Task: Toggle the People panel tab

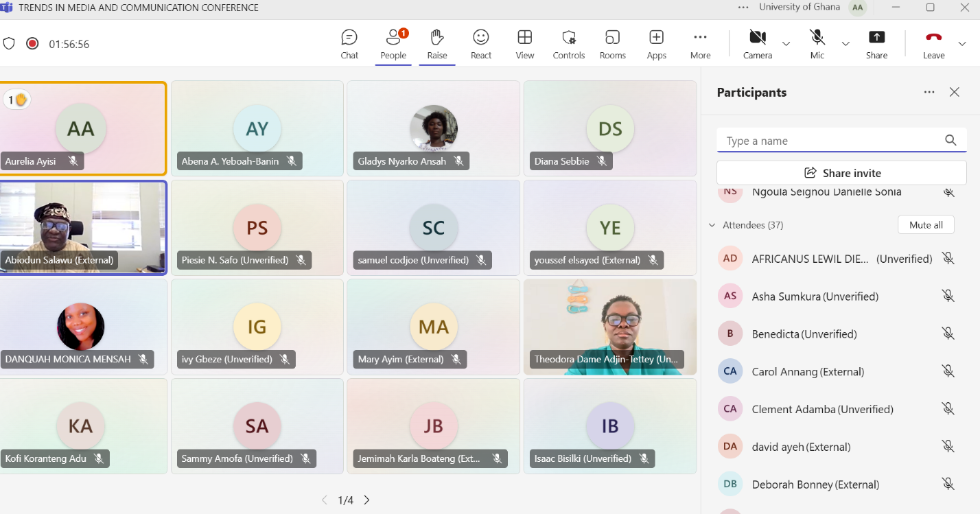Action: [393, 44]
